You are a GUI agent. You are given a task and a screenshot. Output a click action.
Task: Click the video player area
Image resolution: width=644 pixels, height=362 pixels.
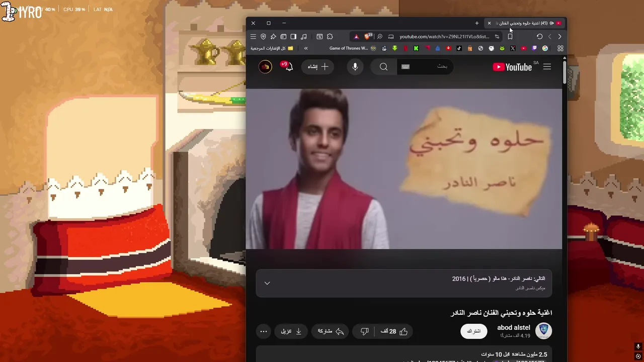click(x=404, y=168)
